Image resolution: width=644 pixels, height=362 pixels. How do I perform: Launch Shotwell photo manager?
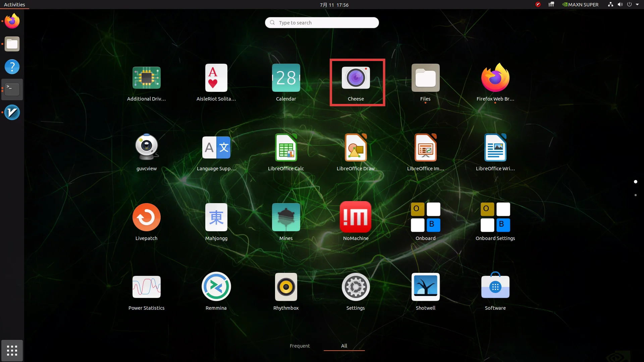pos(425,292)
